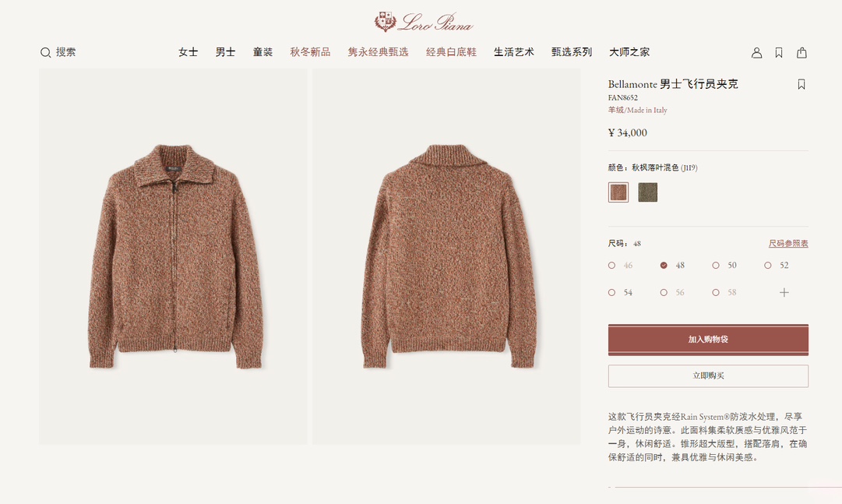Open the search magnifier icon
The image size is (842, 504).
tap(46, 52)
